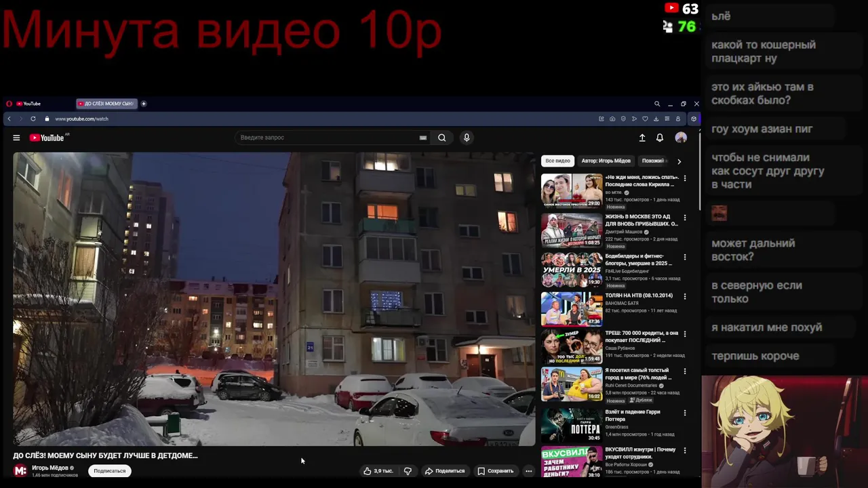Open the notifications bell
Screen dimensions: 868x488
click(x=660, y=138)
